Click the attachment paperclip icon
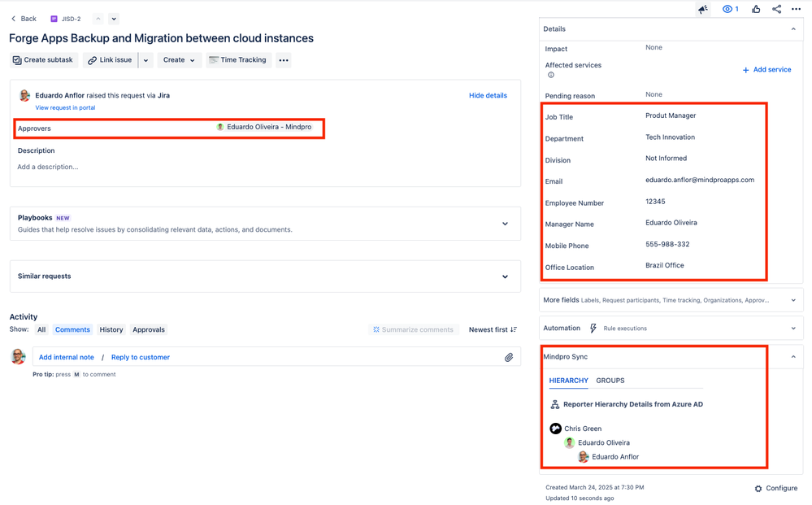This screenshot has width=812, height=505. [x=509, y=357]
